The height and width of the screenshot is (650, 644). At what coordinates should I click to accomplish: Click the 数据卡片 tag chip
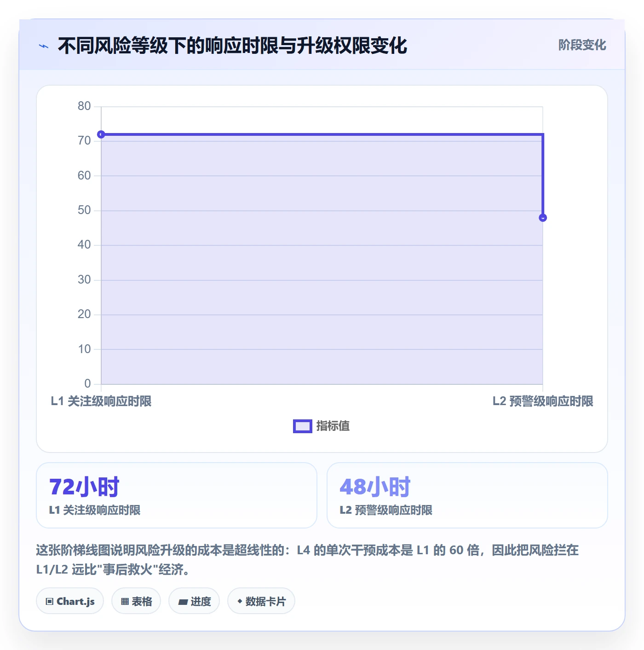coord(261,601)
